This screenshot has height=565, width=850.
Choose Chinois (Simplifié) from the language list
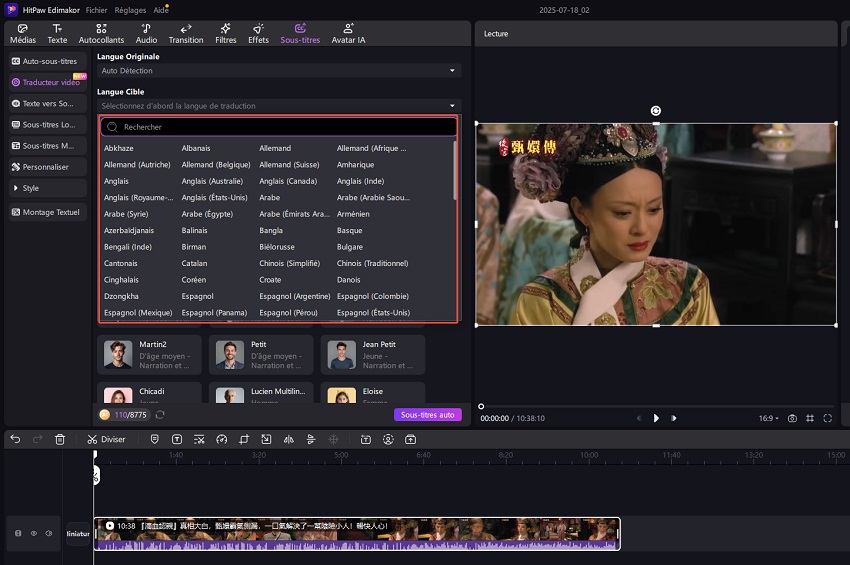(x=291, y=263)
